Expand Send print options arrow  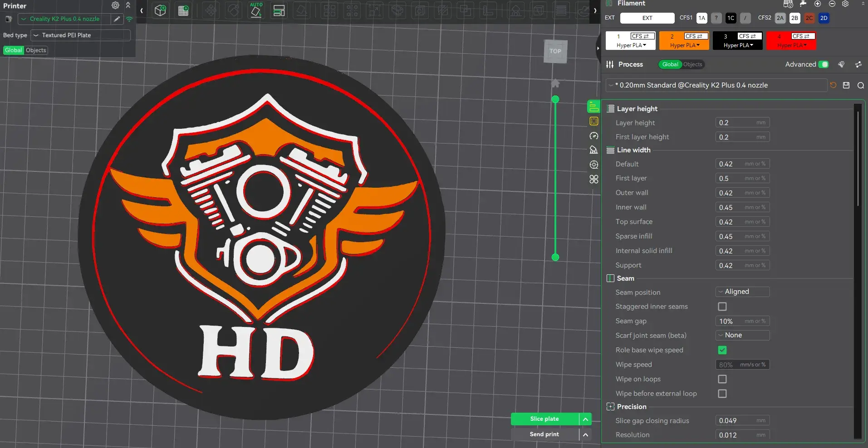coord(585,434)
